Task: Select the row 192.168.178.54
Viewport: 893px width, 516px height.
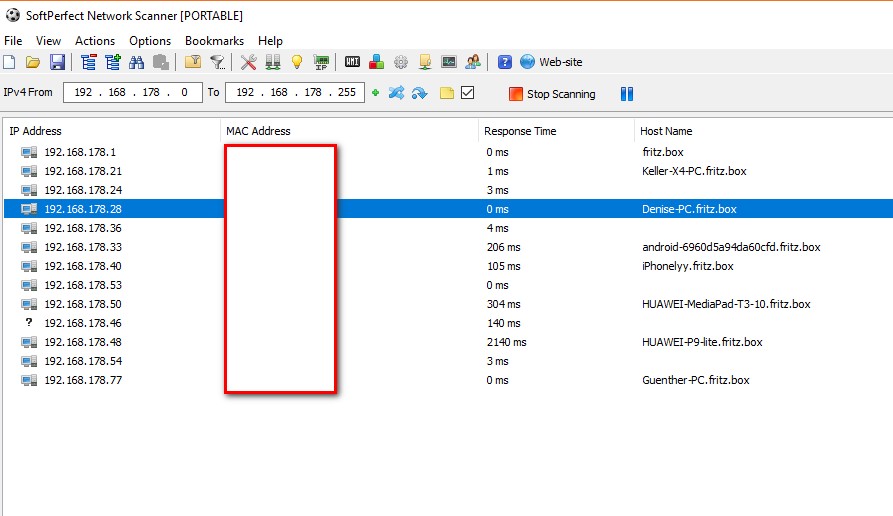Action: (448, 361)
